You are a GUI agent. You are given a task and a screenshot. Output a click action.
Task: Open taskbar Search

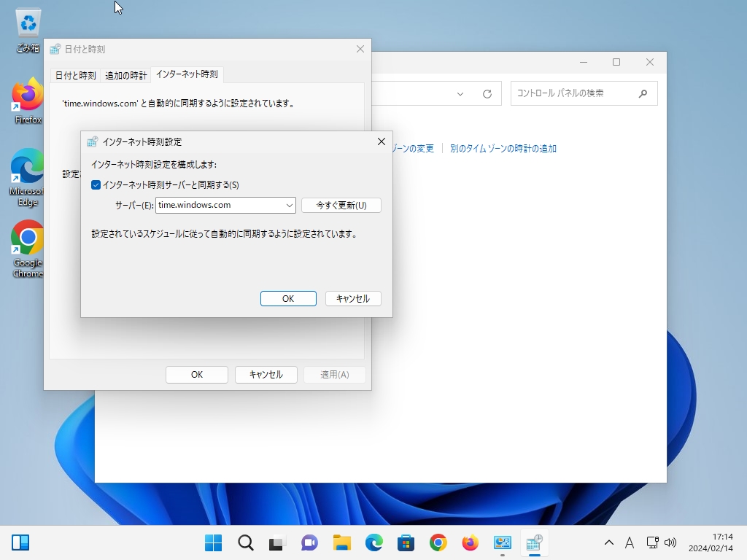(246, 542)
